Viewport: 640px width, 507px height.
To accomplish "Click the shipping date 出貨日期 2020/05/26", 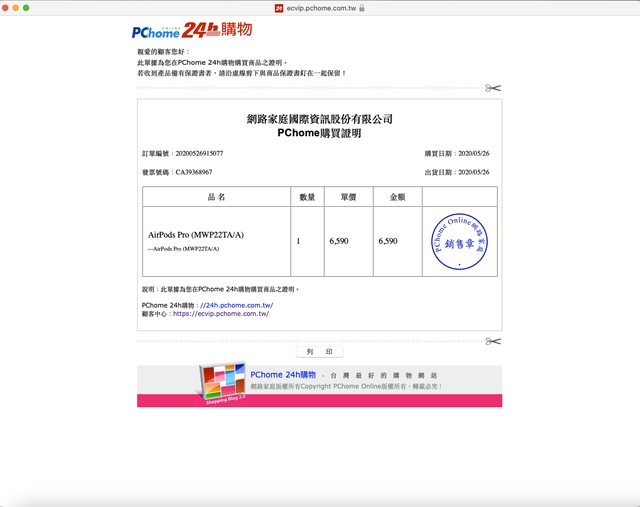I will click(457, 172).
